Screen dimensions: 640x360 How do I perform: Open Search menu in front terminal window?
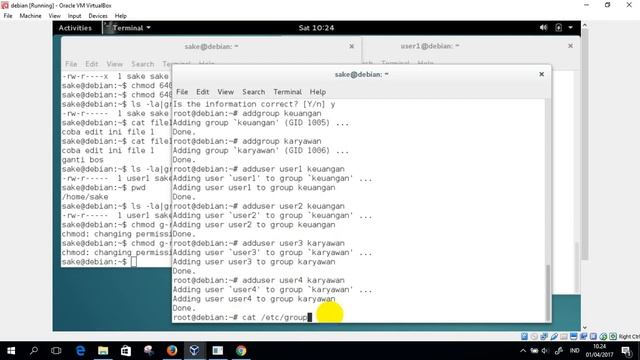[253, 92]
